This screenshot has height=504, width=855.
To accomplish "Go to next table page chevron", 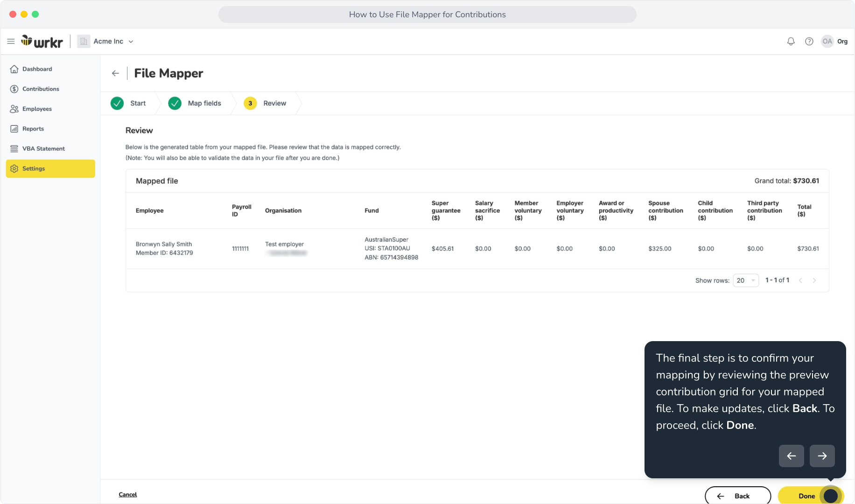I will (x=814, y=280).
